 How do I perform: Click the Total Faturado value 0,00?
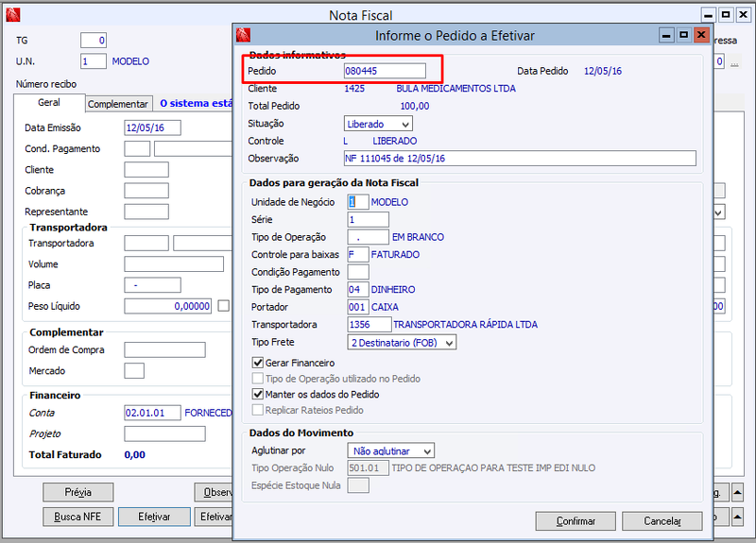point(135,455)
